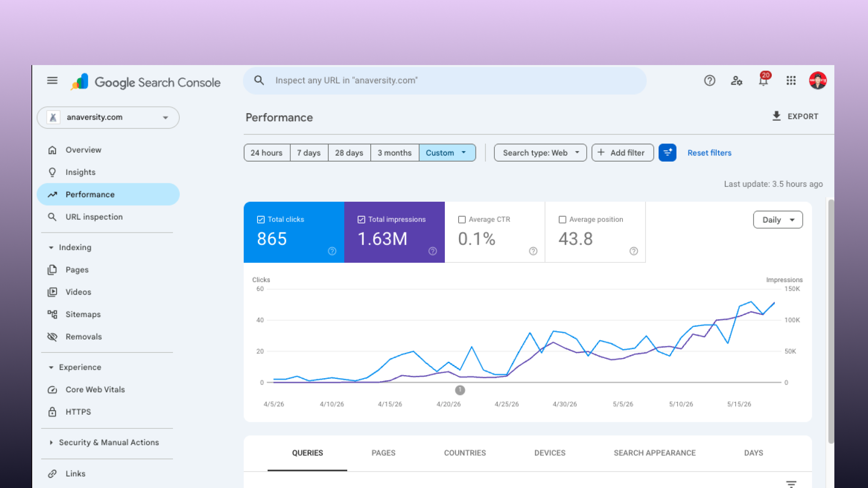Select the 7 days date range

click(x=309, y=153)
